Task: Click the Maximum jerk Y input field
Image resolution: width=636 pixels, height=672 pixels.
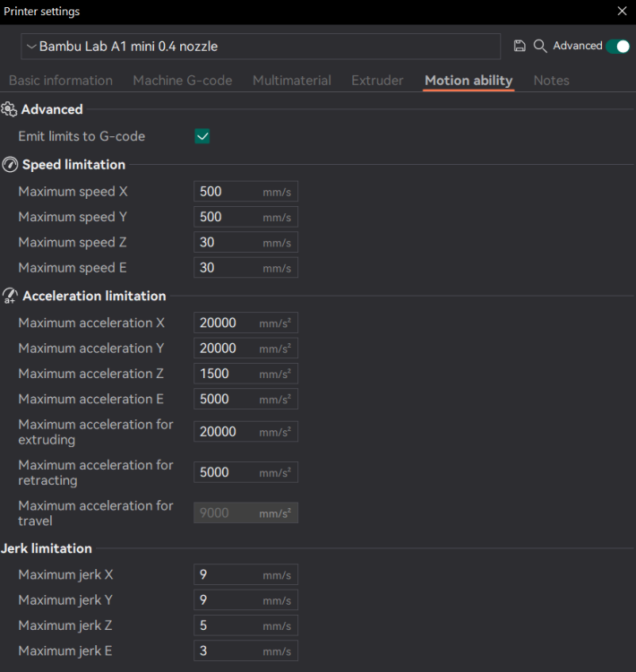Action: (x=228, y=600)
